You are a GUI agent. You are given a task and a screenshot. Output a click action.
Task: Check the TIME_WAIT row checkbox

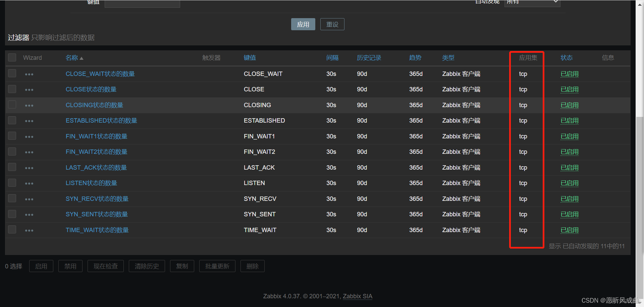(12, 229)
